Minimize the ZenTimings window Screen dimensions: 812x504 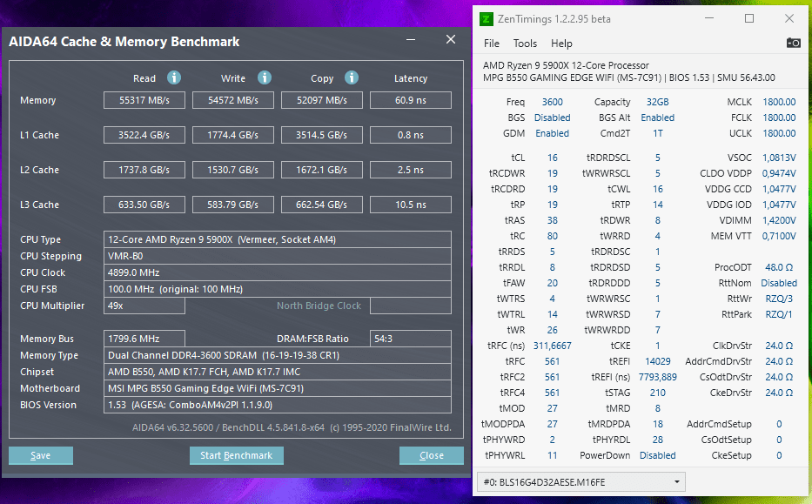(709, 18)
